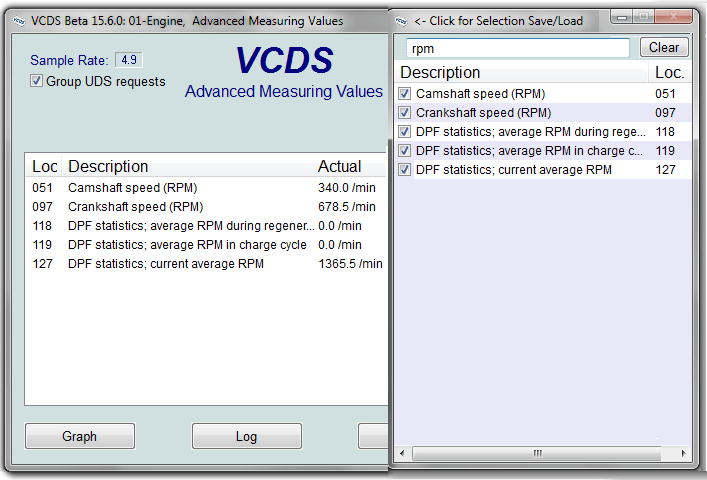Click the 'DPF statistics; current average RPM' text in selection list
The width and height of the screenshot is (707, 480).
(x=514, y=170)
